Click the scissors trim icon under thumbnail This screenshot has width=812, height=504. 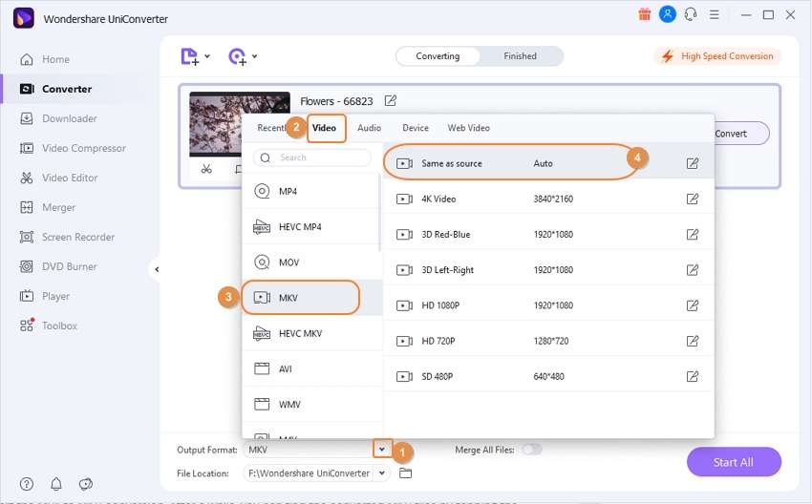(x=206, y=169)
